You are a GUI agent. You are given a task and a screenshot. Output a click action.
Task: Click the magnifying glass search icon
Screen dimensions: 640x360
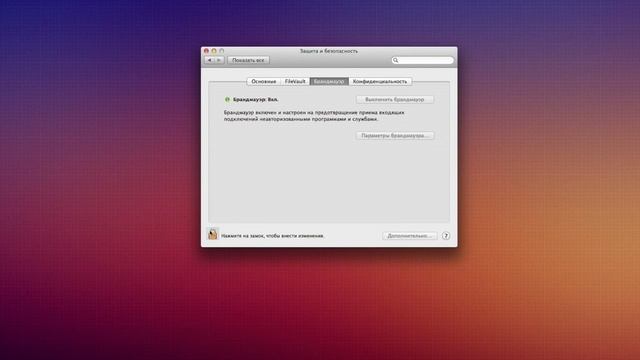tap(395, 60)
